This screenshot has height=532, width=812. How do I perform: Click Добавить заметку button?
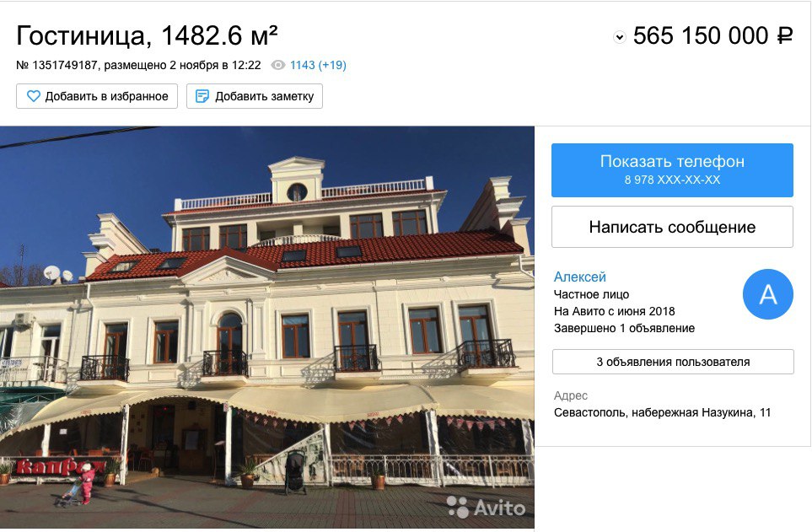click(x=255, y=96)
